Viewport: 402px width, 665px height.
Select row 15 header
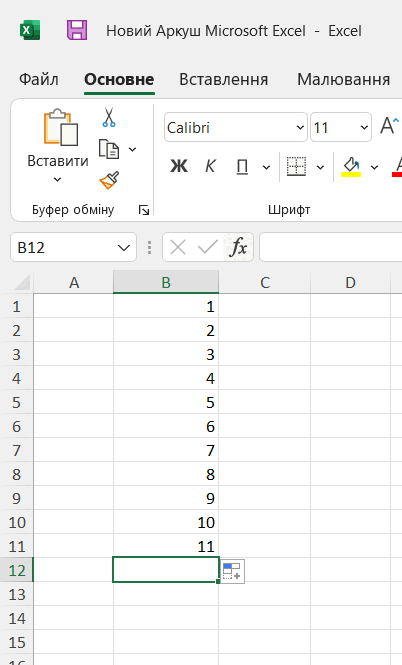(17, 642)
